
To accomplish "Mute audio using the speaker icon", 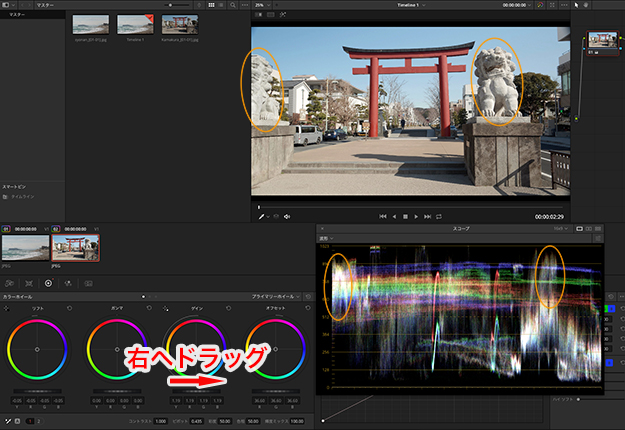I will pos(287,216).
